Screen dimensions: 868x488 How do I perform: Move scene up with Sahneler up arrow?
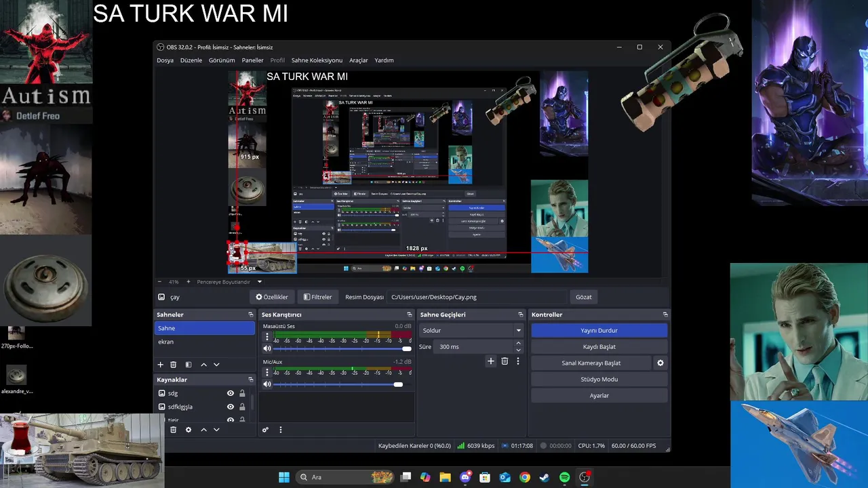pyautogui.click(x=203, y=365)
